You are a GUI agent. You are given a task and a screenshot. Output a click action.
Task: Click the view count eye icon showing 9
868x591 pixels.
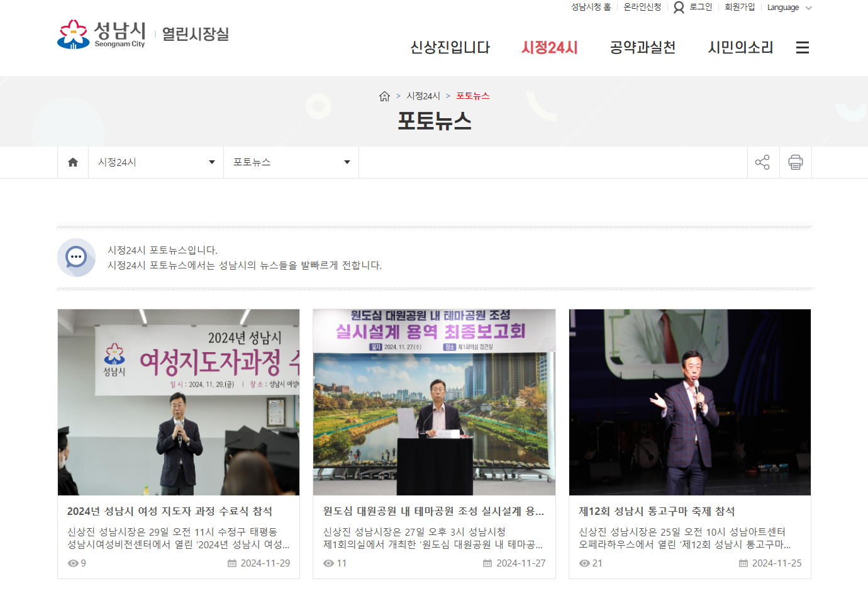pos(73,563)
